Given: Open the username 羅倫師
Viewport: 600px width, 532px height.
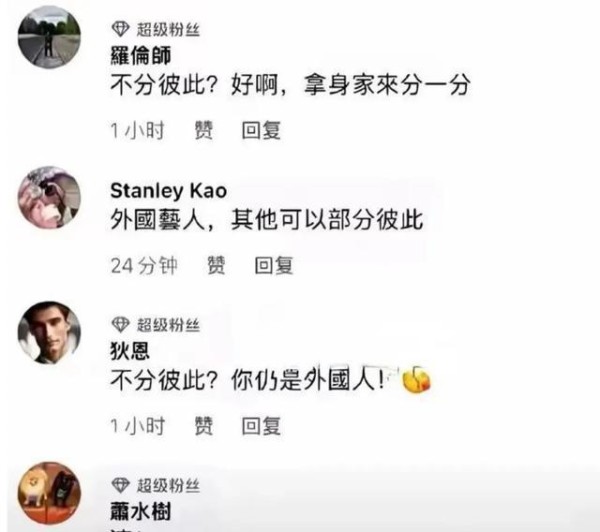Looking at the screenshot, I should coord(140,56).
